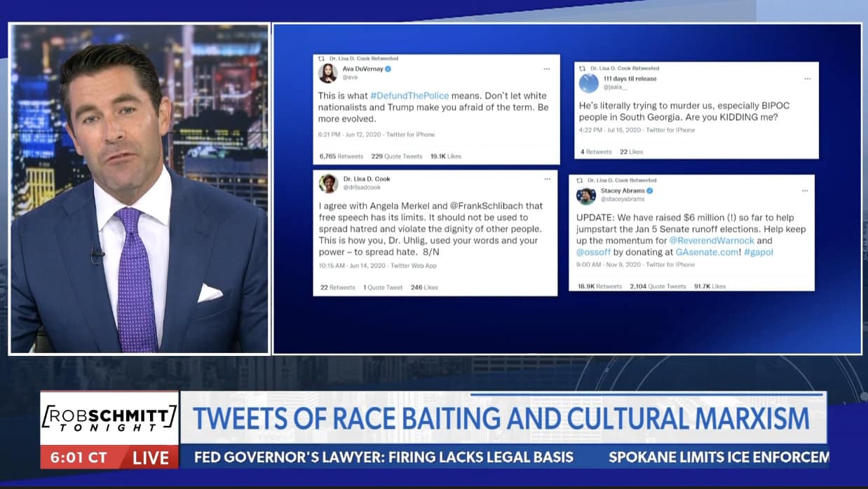Click the retweet icon above the '111 days til release' tweet
This screenshot has width=868, height=489.
pyautogui.click(x=582, y=69)
